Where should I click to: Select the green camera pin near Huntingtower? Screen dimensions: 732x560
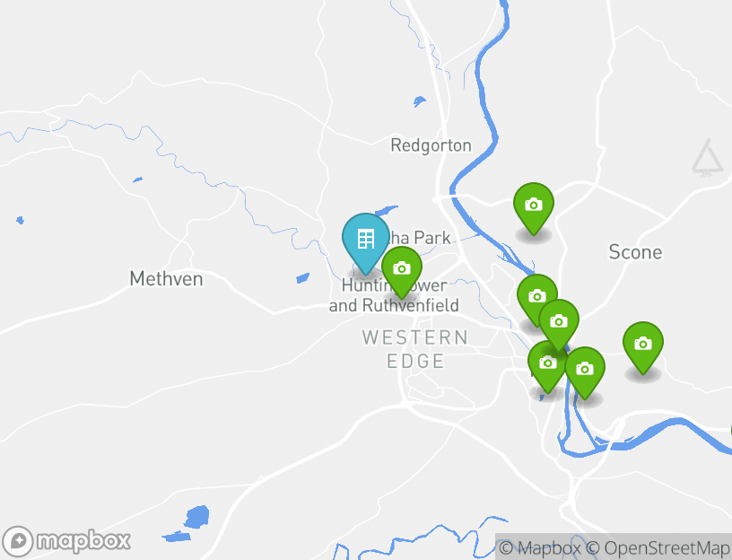click(402, 272)
